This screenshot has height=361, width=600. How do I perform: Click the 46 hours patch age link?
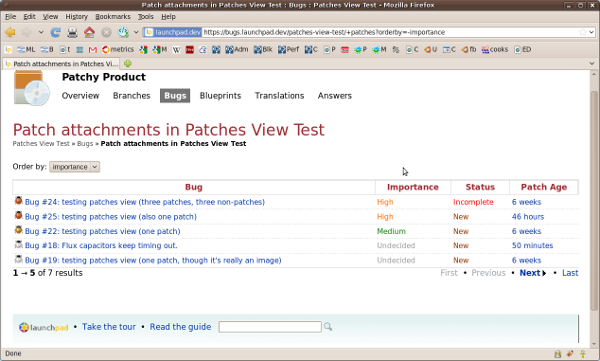tap(528, 217)
